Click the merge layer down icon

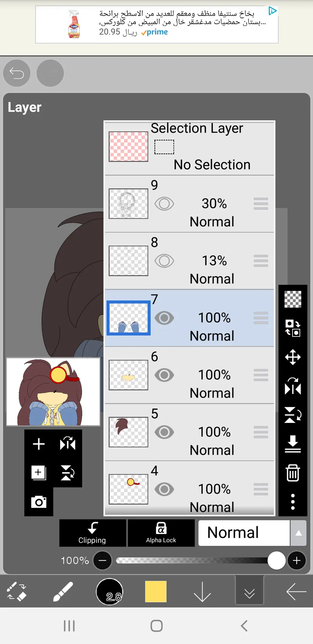coord(293,444)
